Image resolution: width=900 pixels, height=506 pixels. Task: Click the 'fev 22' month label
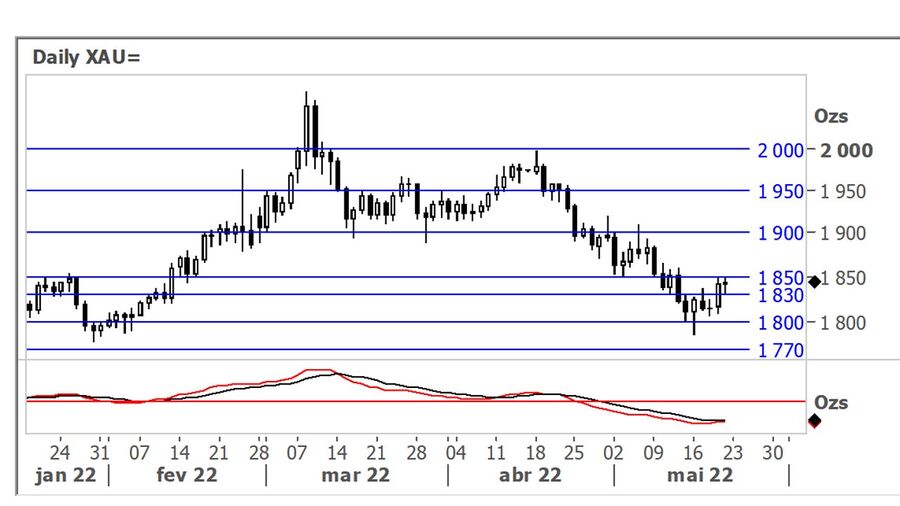coord(187,476)
